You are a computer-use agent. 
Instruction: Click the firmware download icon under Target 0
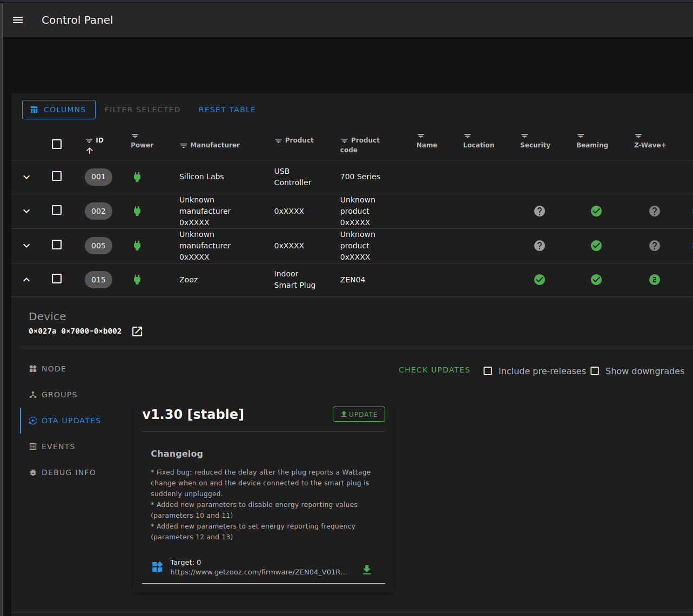tap(367, 570)
